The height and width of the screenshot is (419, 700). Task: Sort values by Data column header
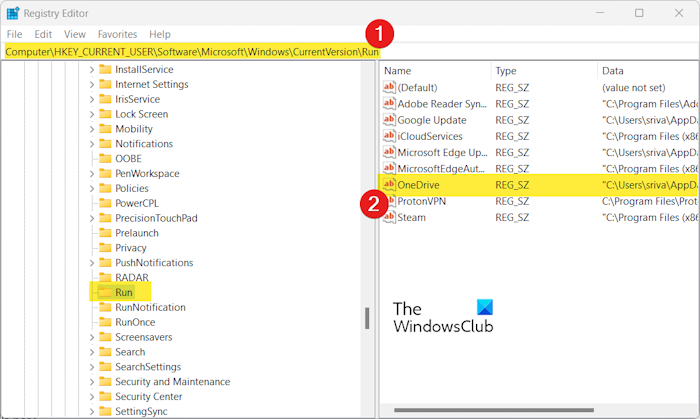pos(649,71)
